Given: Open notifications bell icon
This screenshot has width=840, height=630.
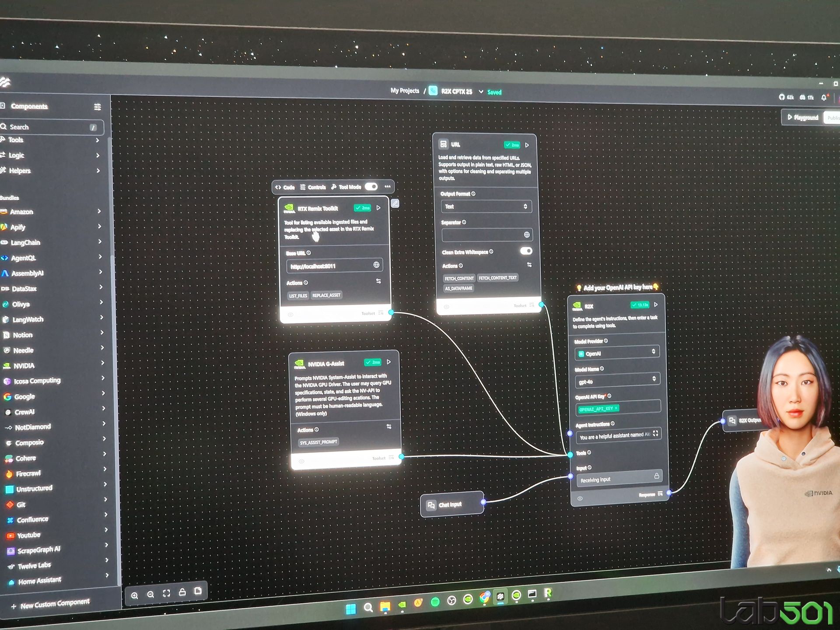Looking at the screenshot, I should pyautogui.click(x=824, y=97).
